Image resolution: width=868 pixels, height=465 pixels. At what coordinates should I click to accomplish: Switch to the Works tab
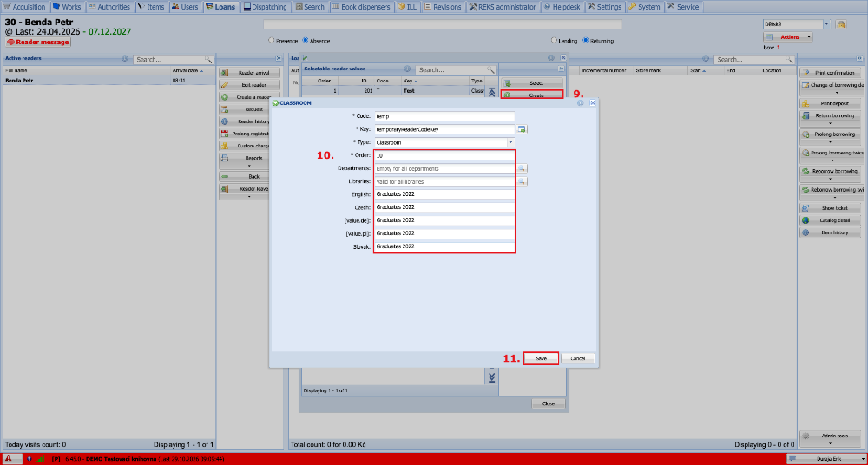[x=67, y=7]
